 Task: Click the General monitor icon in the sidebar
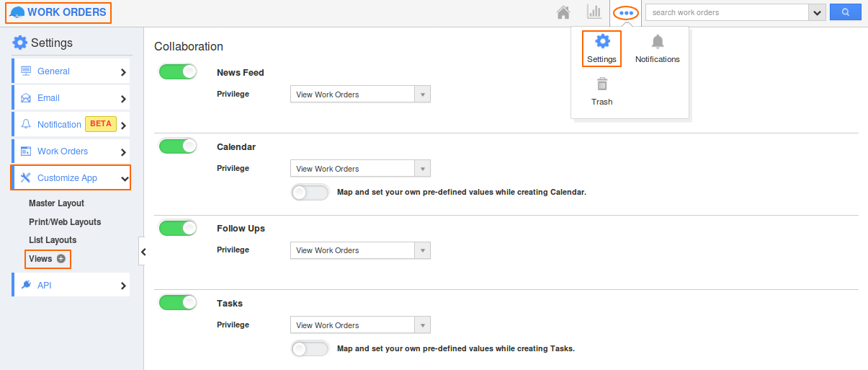[26, 71]
